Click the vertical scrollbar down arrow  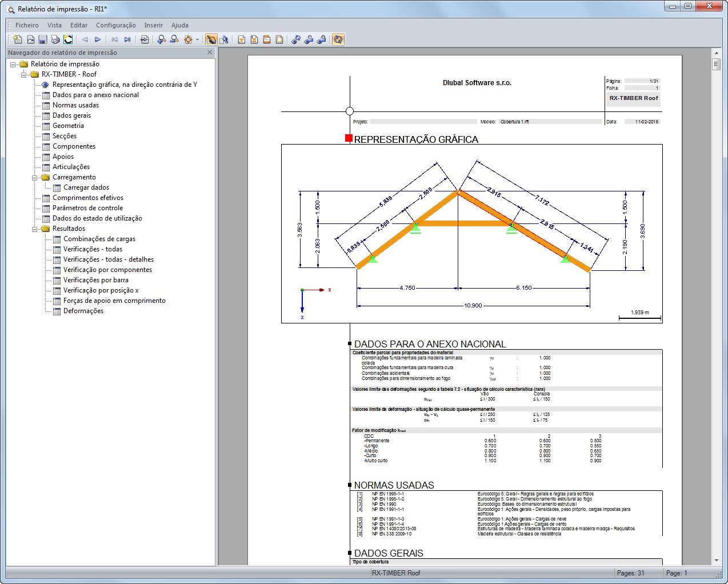coord(717,561)
